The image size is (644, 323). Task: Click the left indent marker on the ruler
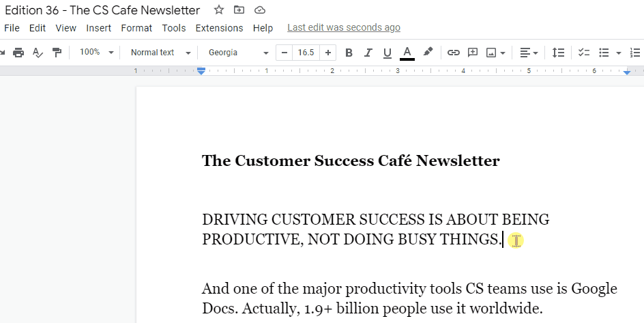coord(201,72)
